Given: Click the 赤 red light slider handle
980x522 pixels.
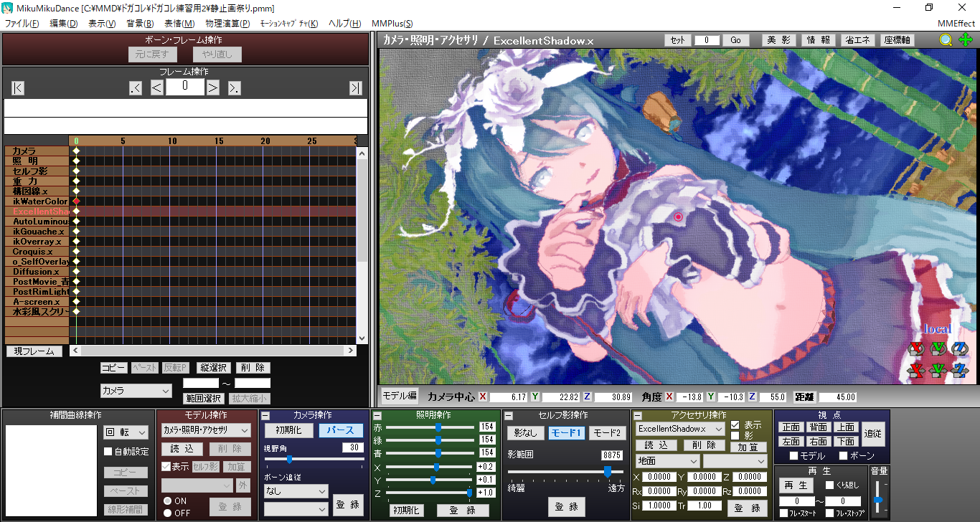Looking at the screenshot, I should click(x=438, y=427).
